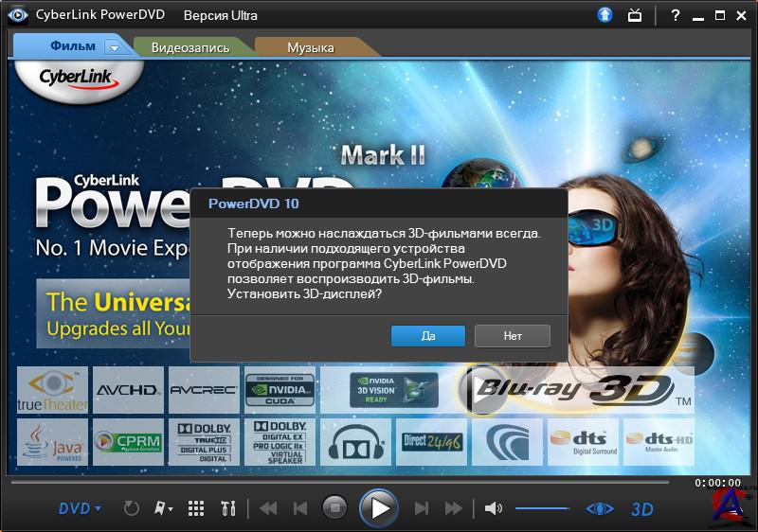Skip to the next chapter
The width and height of the screenshot is (758, 532).
coord(422,508)
